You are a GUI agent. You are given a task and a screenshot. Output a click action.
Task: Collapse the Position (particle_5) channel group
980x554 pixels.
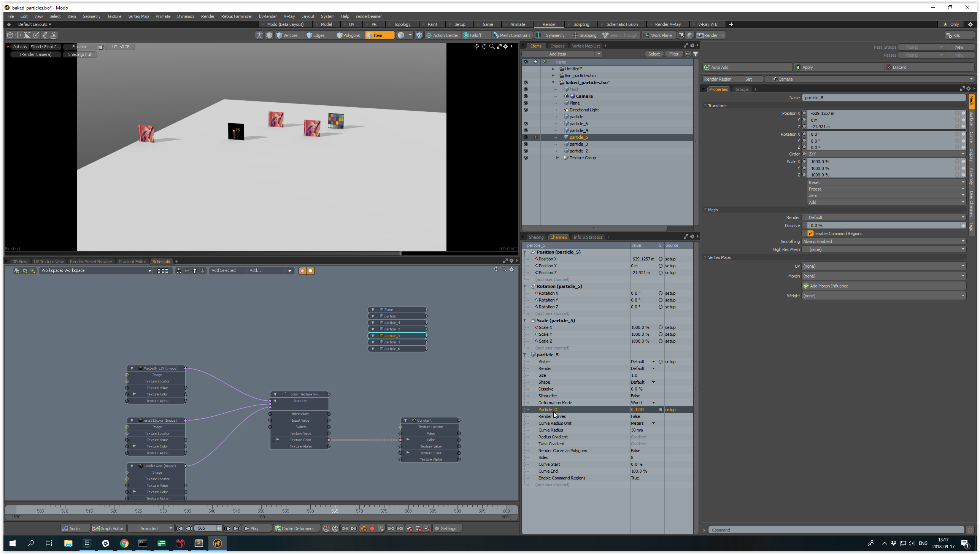pos(525,252)
